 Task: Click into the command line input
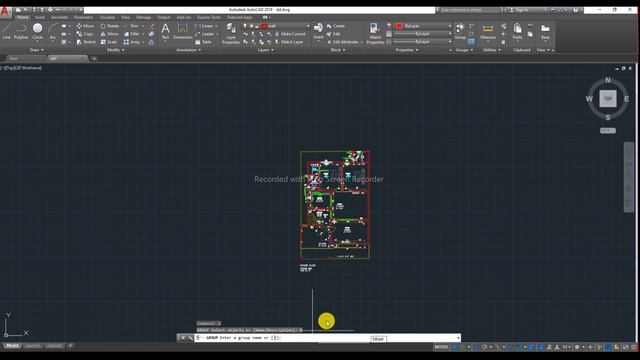coord(327,338)
